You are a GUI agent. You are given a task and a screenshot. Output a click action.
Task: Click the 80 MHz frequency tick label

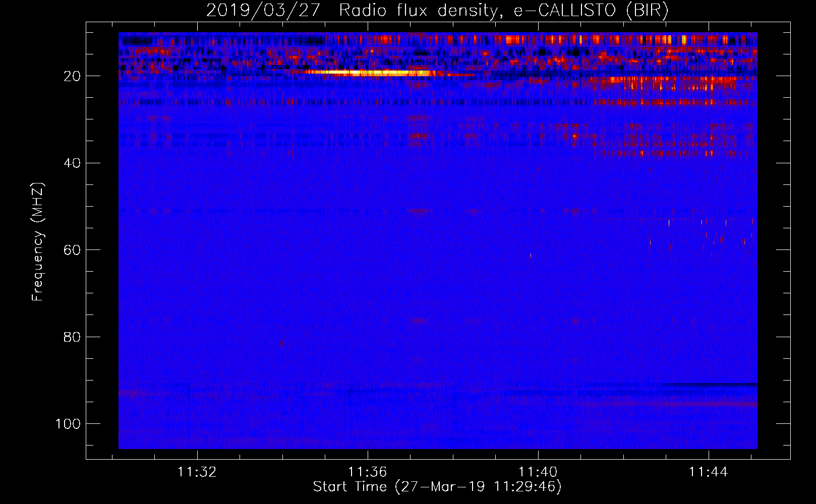point(72,337)
